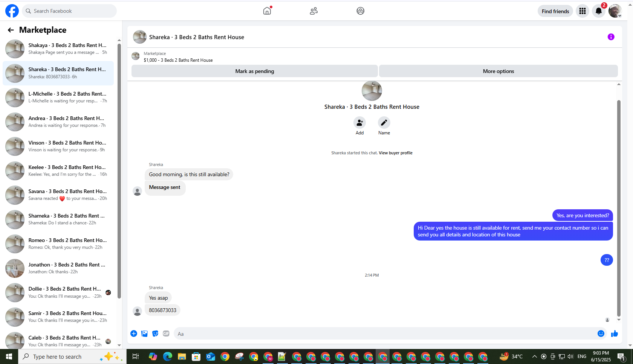Open the Jonathon conversation
Screen dimensions: 633x364
pos(58,268)
